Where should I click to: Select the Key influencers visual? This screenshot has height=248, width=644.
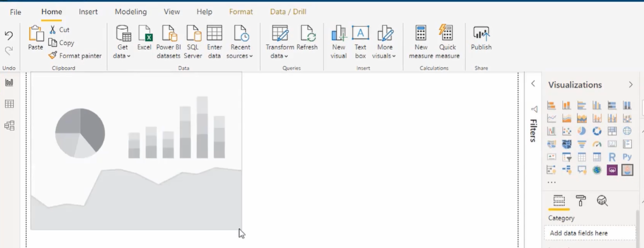point(552,170)
